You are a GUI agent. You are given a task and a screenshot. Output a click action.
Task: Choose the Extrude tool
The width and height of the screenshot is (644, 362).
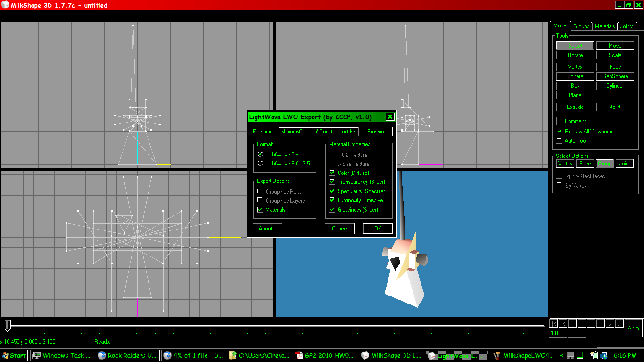pos(575,107)
